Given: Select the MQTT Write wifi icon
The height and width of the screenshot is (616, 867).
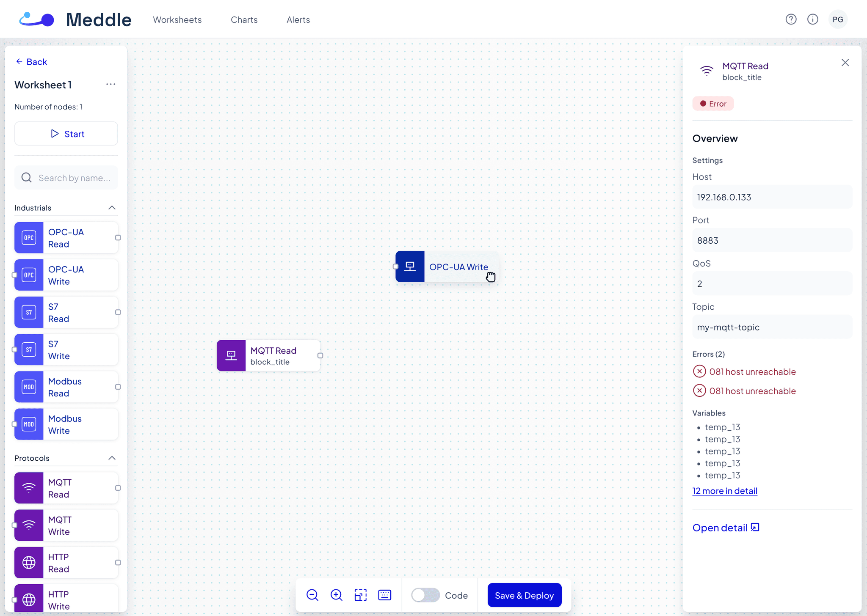Looking at the screenshot, I should (29, 525).
